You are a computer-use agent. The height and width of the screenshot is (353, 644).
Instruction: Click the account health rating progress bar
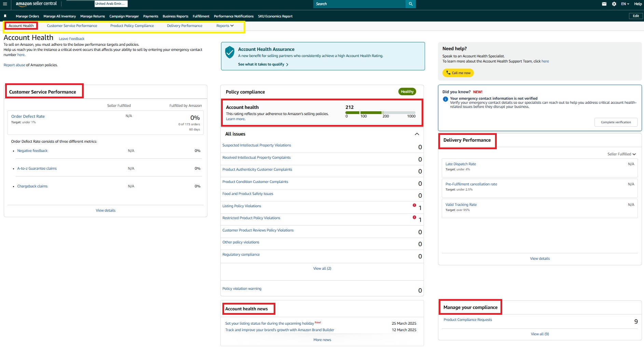(380, 113)
